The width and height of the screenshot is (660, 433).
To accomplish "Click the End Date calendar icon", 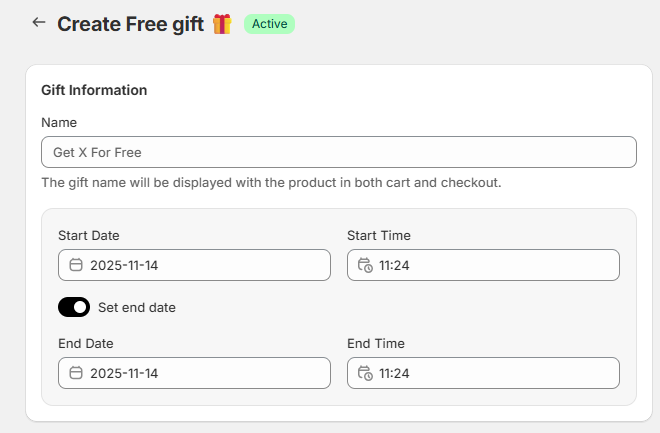I will click(x=76, y=373).
